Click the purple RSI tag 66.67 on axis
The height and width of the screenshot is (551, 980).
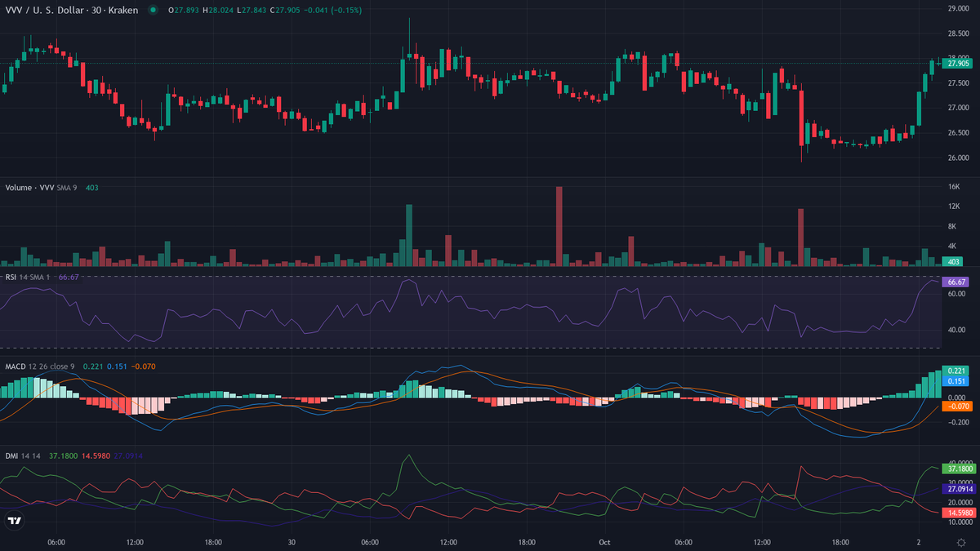tap(955, 282)
